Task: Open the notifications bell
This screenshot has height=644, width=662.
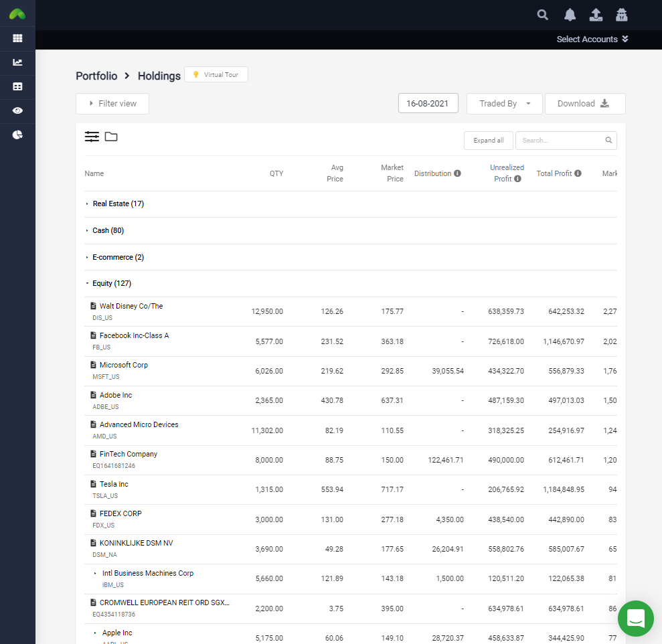Action: click(x=570, y=15)
